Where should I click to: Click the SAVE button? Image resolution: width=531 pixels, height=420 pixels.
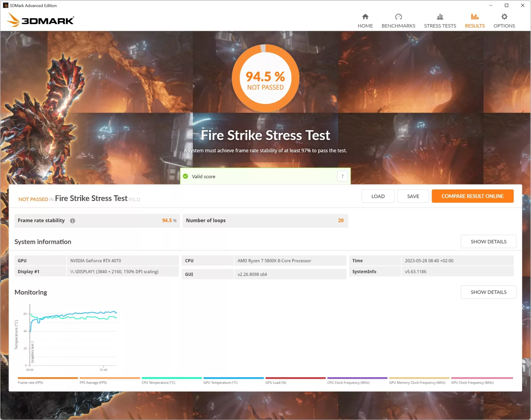coord(413,196)
